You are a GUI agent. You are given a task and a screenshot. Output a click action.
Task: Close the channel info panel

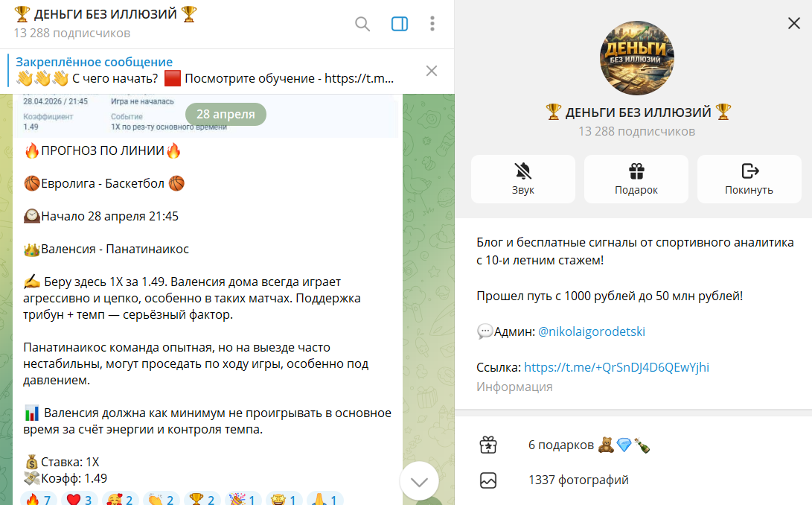[793, 23]
